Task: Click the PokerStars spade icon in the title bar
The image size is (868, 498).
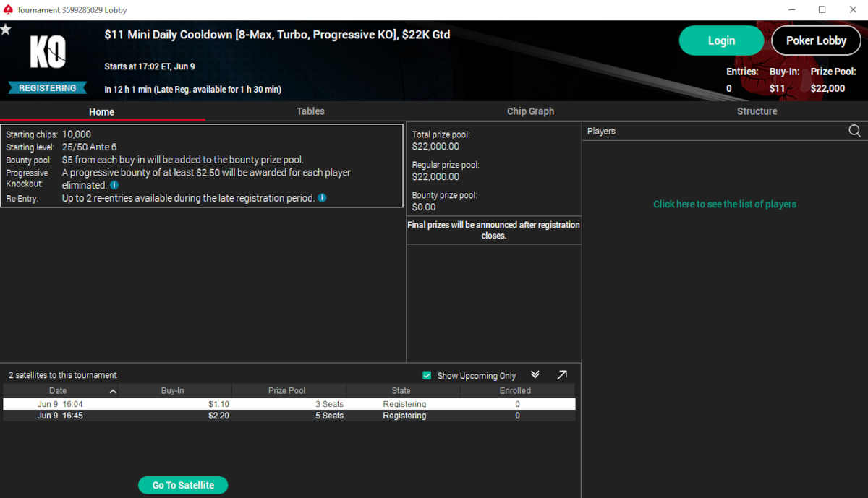Action: point(8,9)
